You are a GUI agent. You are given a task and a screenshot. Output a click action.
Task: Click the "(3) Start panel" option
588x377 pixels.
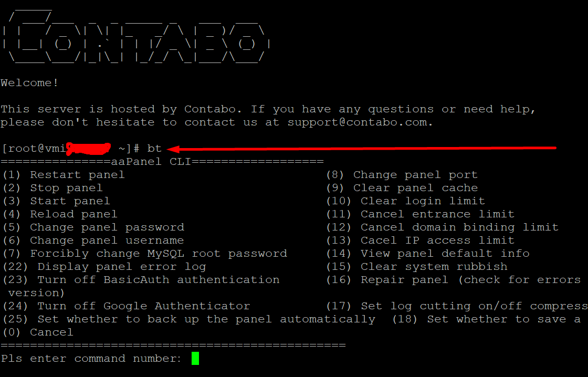pos(56,201)
